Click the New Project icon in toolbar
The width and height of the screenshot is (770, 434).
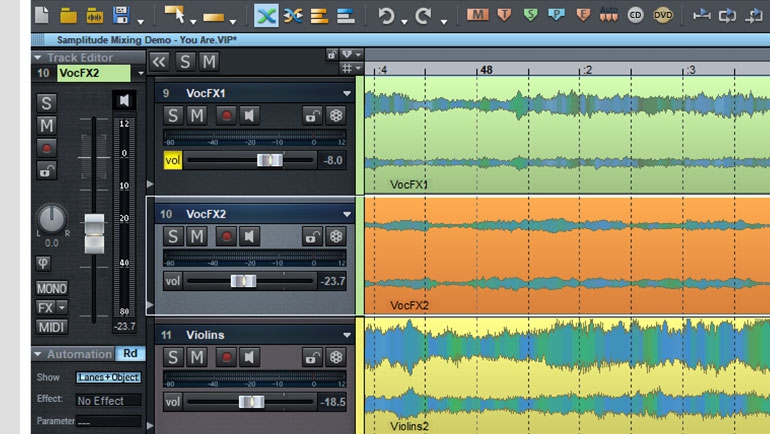[41, 15]
